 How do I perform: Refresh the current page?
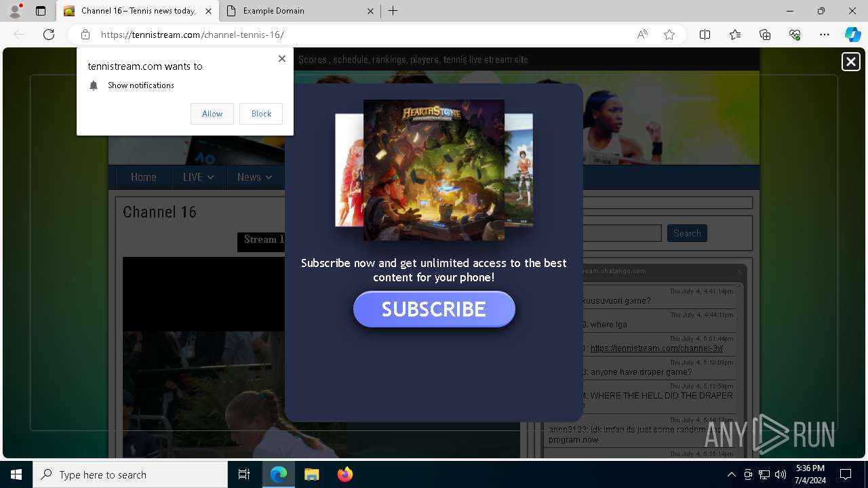[49, 35]
